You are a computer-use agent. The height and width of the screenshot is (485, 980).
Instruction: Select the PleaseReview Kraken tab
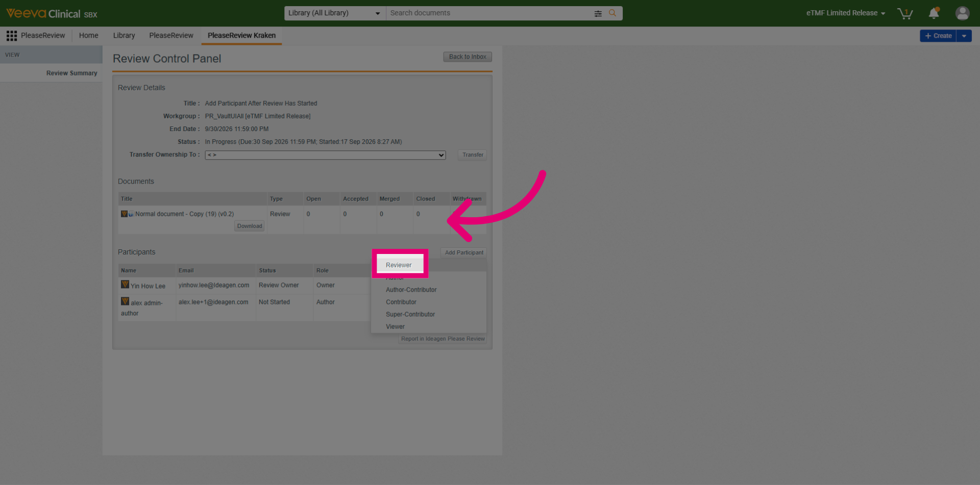coord(241,36)
